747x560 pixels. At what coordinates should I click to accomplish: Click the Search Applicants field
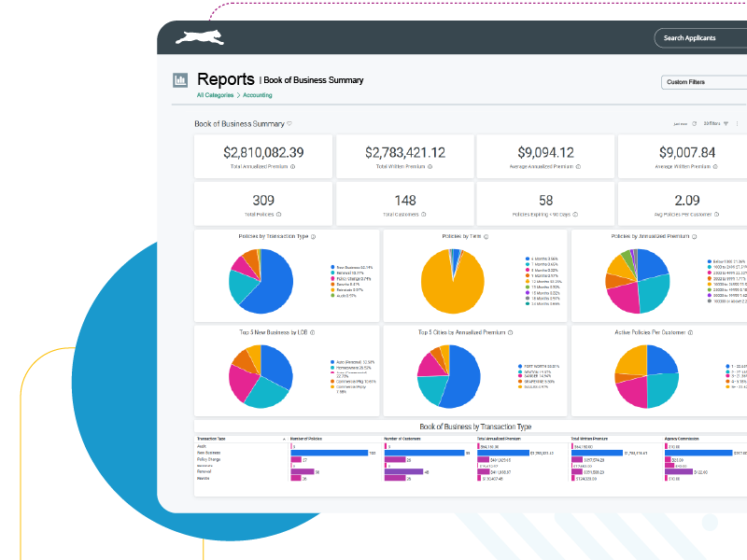700,38
